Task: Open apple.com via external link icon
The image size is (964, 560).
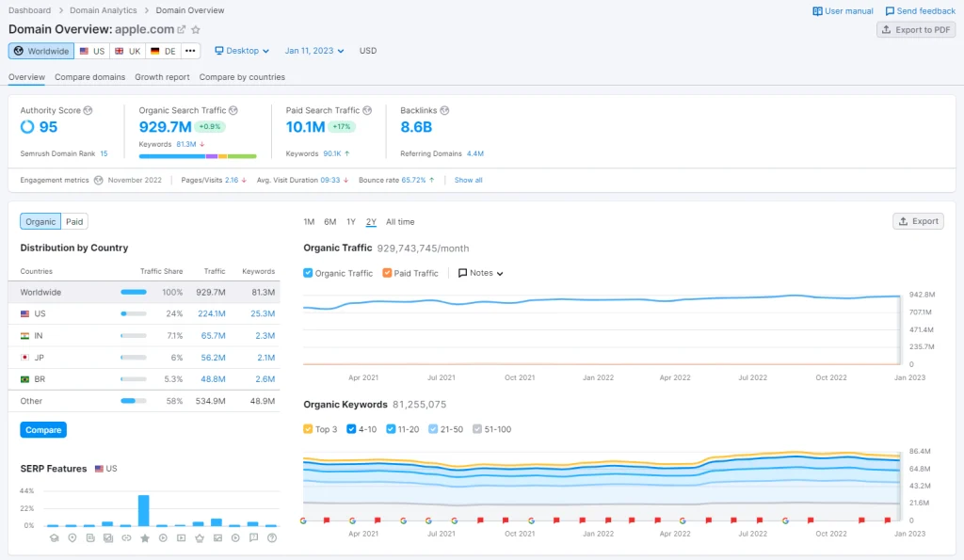Action: coord(182,29)
